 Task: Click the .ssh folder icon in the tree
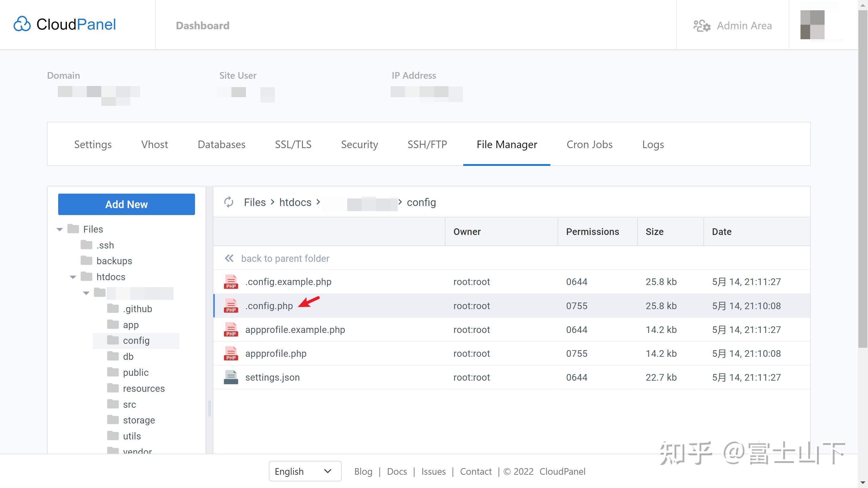click(86, 245)
